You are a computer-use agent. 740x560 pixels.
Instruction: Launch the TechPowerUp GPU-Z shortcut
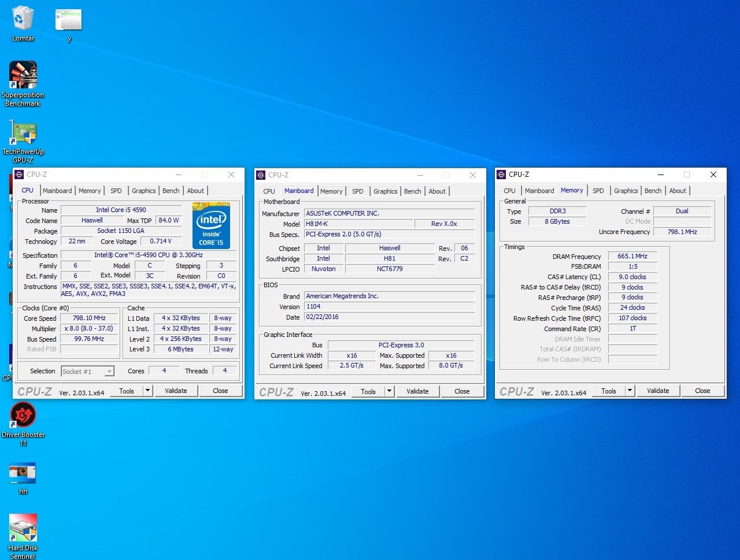click(23, 142)
